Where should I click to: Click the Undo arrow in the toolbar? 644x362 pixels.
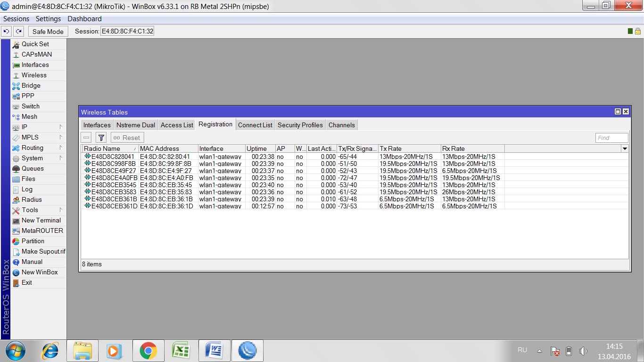pyautogui.click(x=6, y=31)
